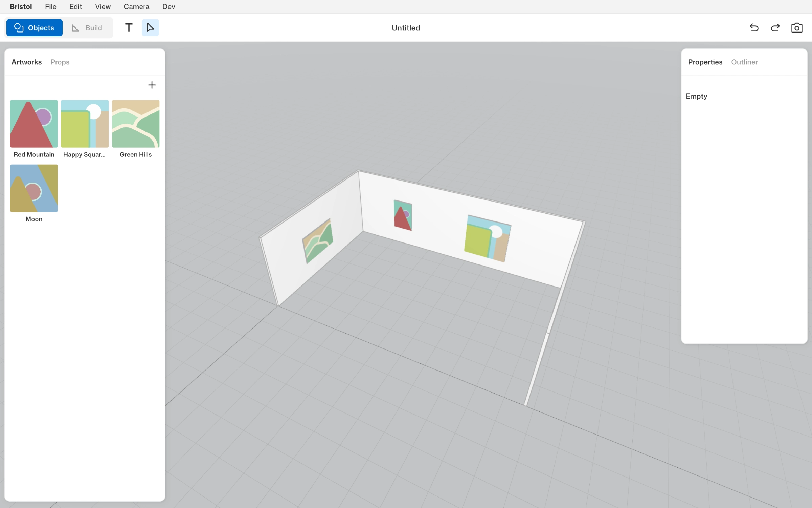Click the redo arrow icon
The image size is (812, 508).
point(775,28)
